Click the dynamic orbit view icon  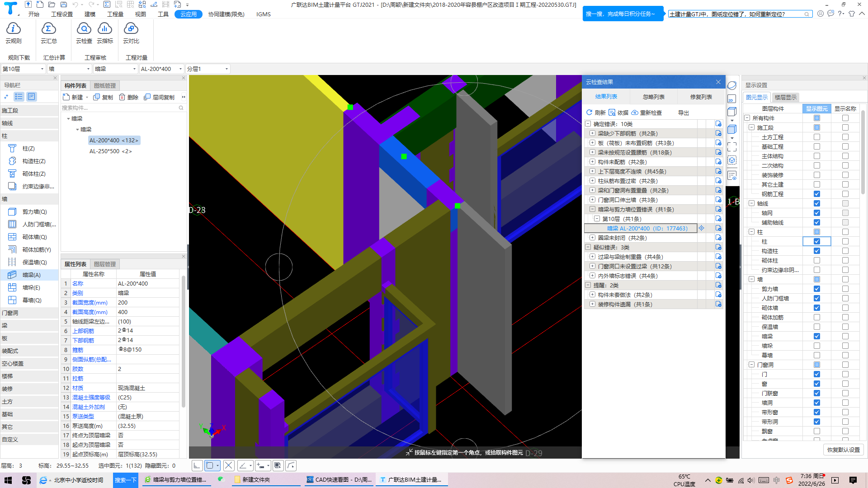click(732, 85)
